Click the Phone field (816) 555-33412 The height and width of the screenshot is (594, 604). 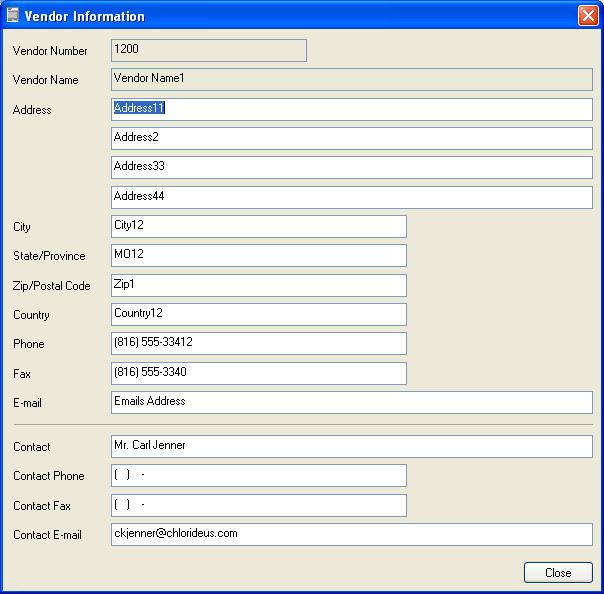point(259,343)
